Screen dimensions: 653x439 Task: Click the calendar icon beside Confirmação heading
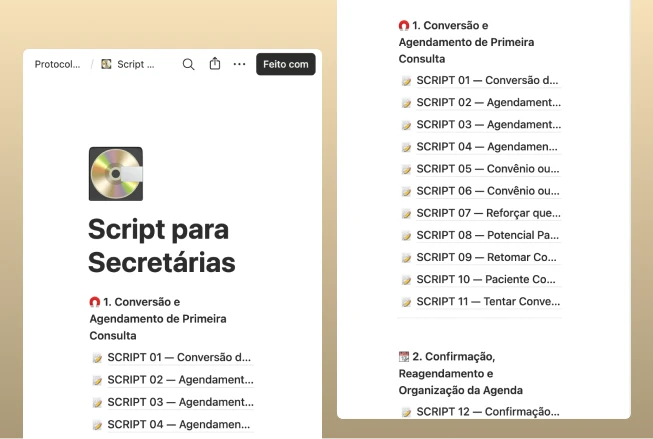point(404,357)
